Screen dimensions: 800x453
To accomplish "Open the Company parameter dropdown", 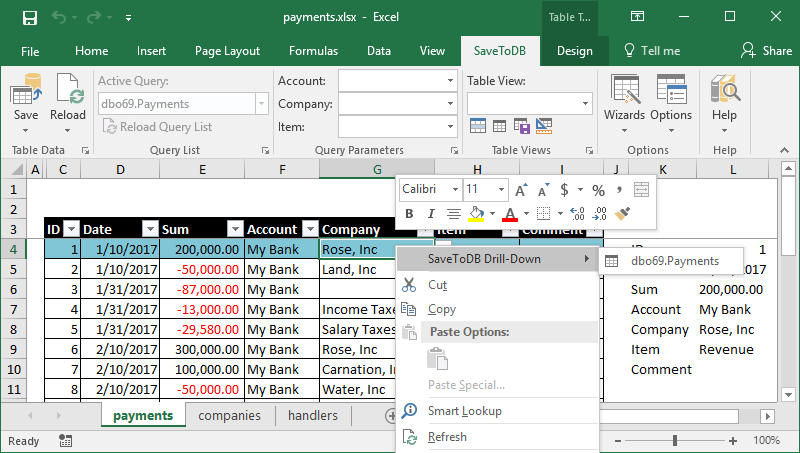I will [450, 104].
